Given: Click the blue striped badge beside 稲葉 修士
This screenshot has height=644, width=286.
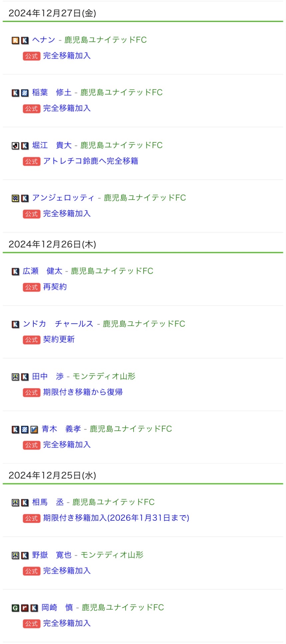Looking at the screenshot, I should pos(25,93).
